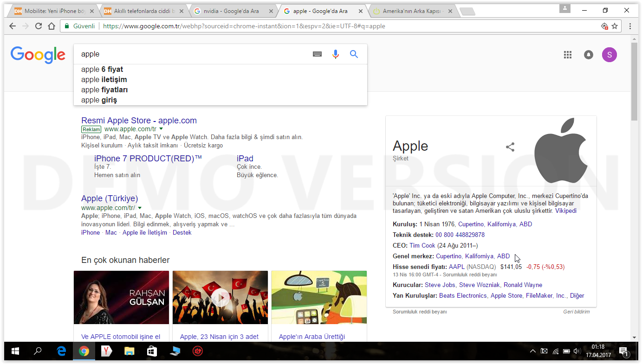Viewport: 642px width, 364px height.
Task: Select the "apple fiyatları" suggestion
Action: [x=104, y=89]
